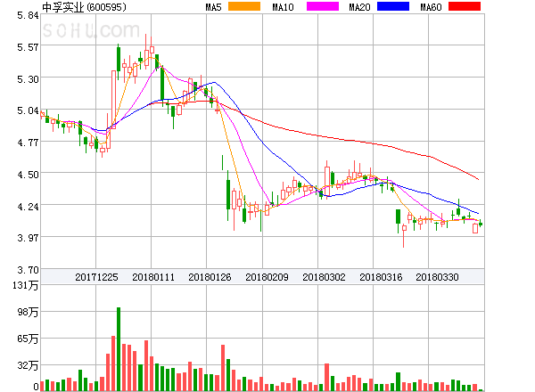Image resolution: width=535 pixels, height=392 pixels.
Task: Click the red volume bar at 20180302
Action: [x=326, y=377]
